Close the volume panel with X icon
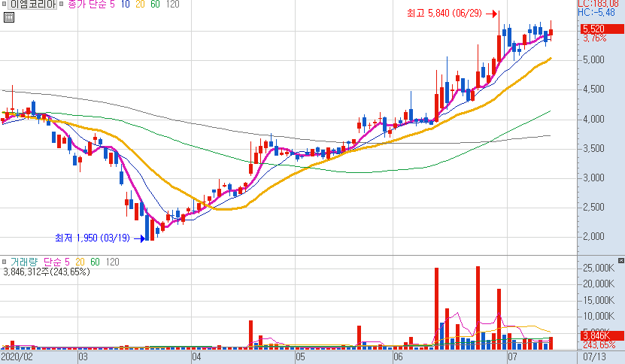This screenshot has height=364, width=625. tap(621, 260)
